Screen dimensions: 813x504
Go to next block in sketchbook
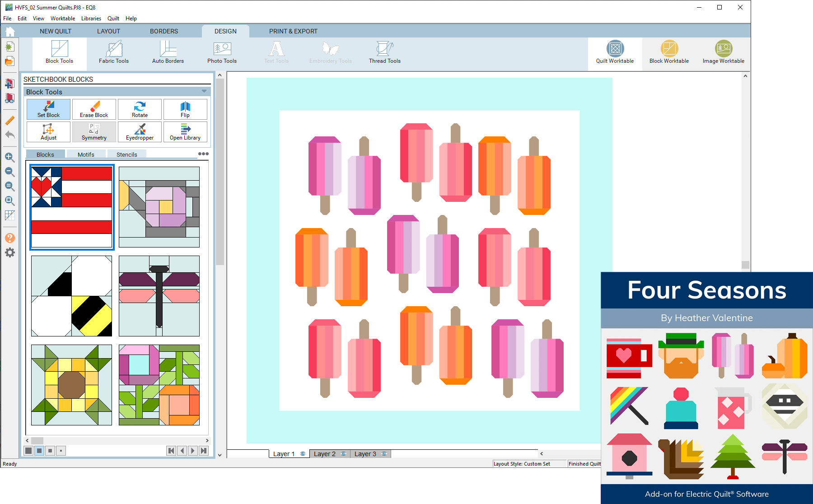[193, 450]
